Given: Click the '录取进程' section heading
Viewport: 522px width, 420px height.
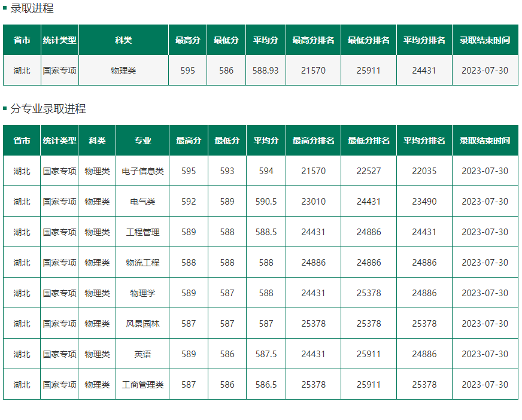Looking at the screenshot, I should 32,8.
